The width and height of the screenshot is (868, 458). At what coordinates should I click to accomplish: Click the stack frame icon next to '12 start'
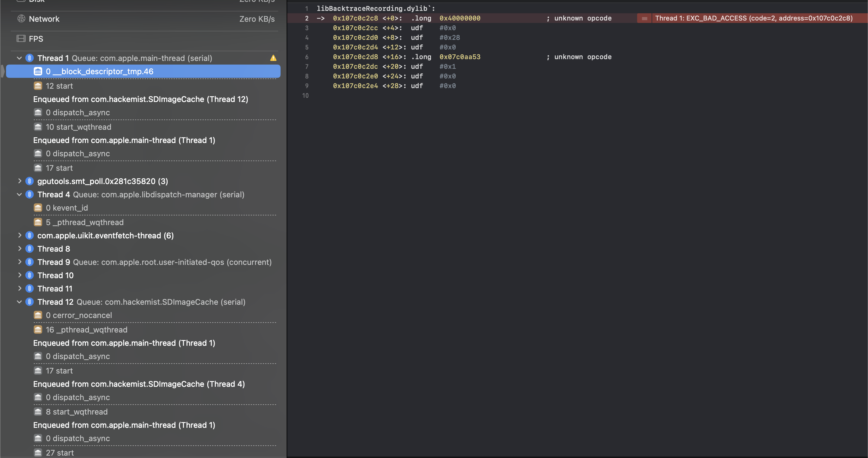(x=38, y=86)
